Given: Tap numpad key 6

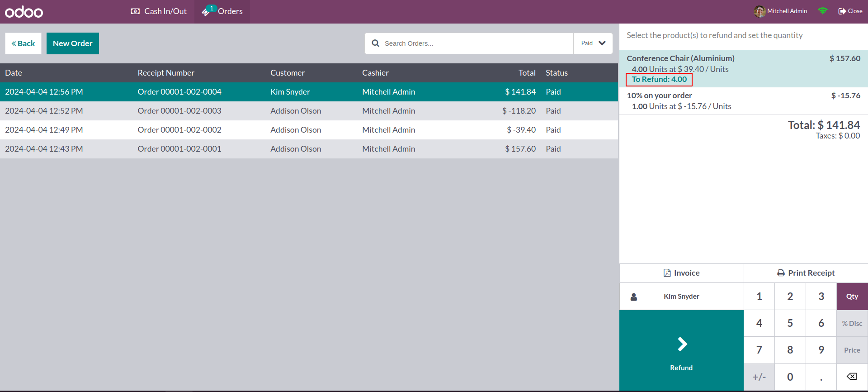Looking at the screenshot, I should tap(821, 323).
